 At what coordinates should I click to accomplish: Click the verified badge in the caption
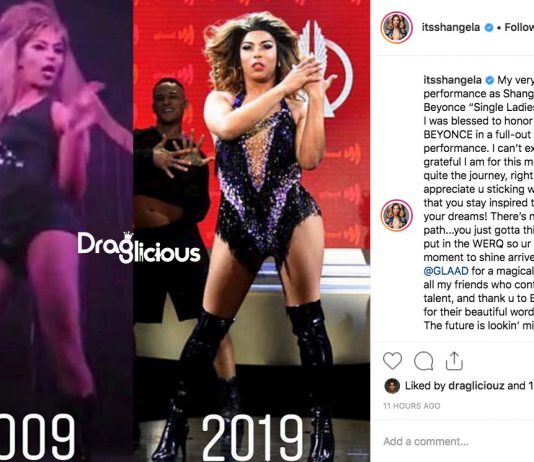coord(489,80)
